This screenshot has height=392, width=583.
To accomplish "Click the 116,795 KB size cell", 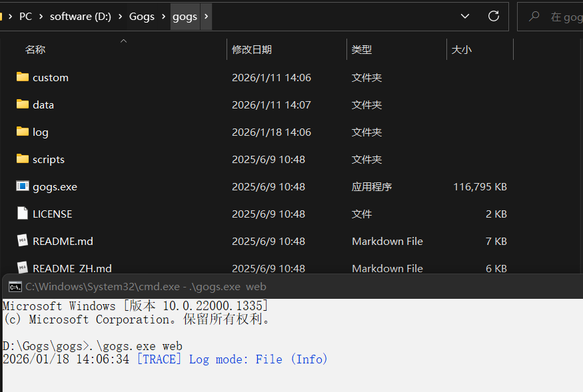I will [480, 186].
